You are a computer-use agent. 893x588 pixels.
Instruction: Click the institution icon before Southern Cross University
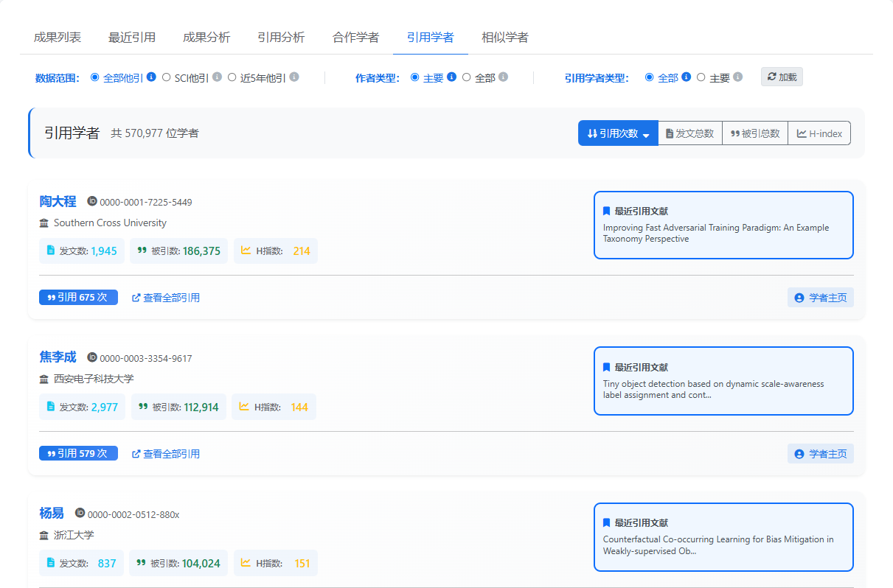pyautogui.click(x=44, y=223)
